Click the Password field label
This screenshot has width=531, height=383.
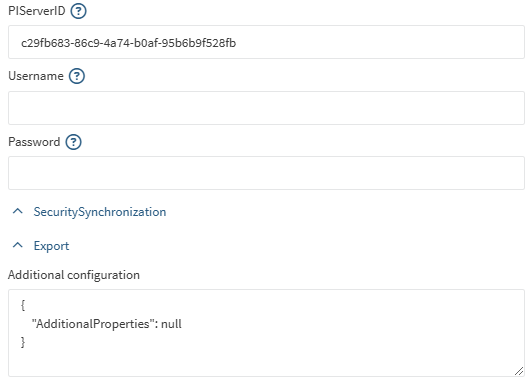tap(34, 142)
